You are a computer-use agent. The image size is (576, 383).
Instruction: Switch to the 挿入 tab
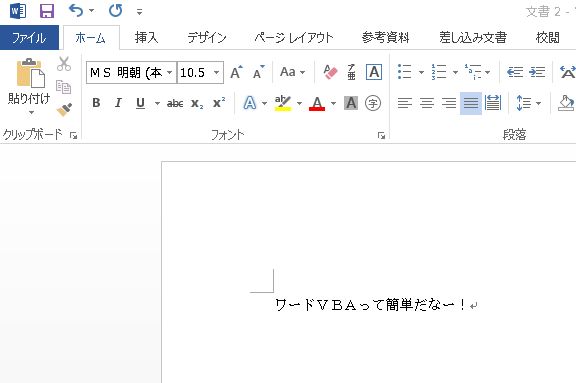(x=146, y=37)
